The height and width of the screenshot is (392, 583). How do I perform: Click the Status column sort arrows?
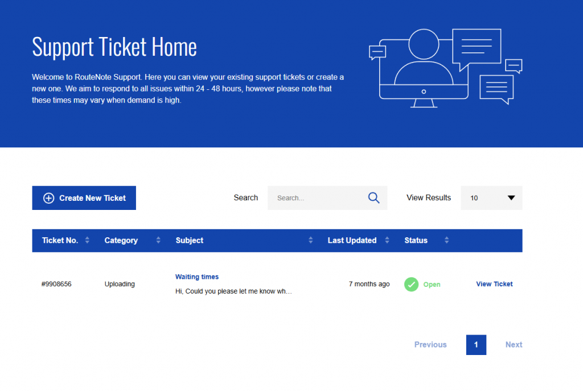click(446, 241)
